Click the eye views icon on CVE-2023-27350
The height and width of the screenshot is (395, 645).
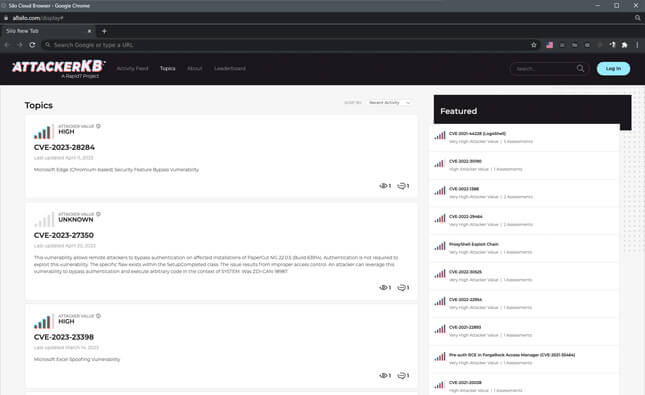click(x=383, y=288)
